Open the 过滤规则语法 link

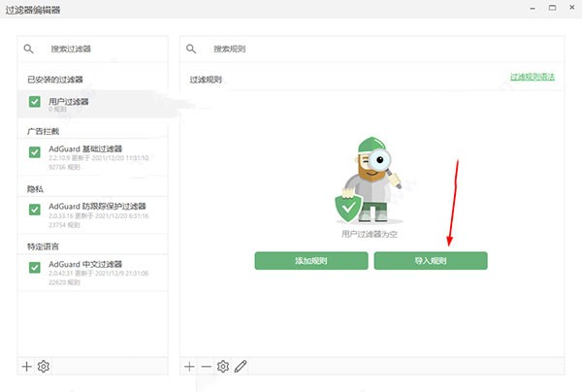pos(535,77)
